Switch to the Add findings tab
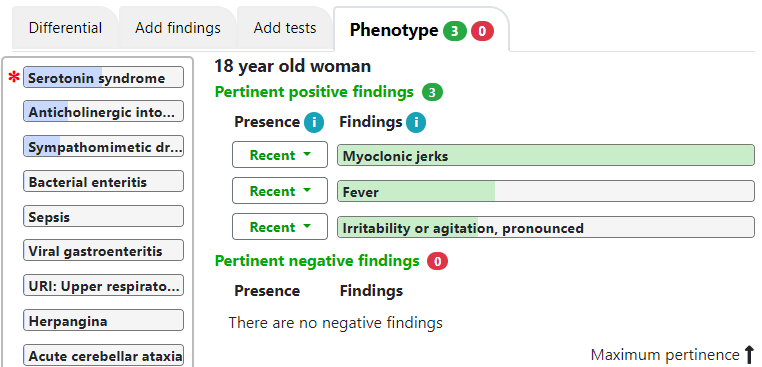This screenshot has height=367, width=762. [x=177, y=28]
